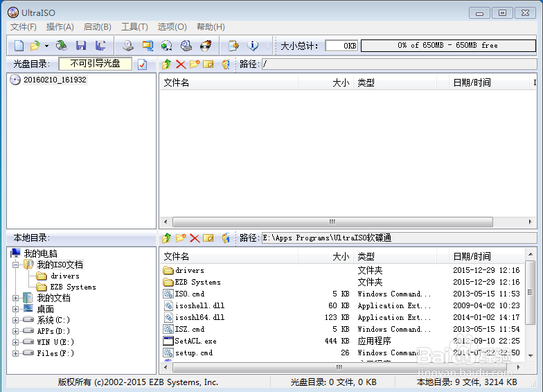This screenshot has width=543, height=392.
Task: Click the hide local pane icon in disc toolbar
Action: pos(226,64)
